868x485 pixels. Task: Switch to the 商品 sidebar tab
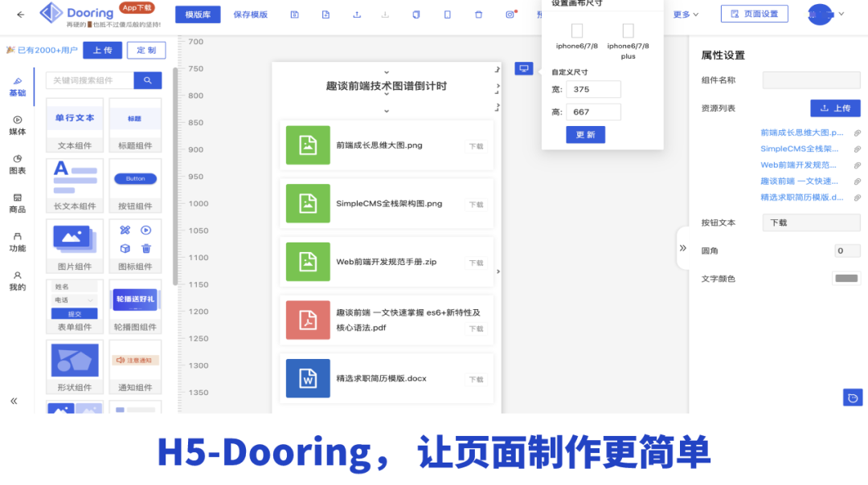(x=17, y=203)
